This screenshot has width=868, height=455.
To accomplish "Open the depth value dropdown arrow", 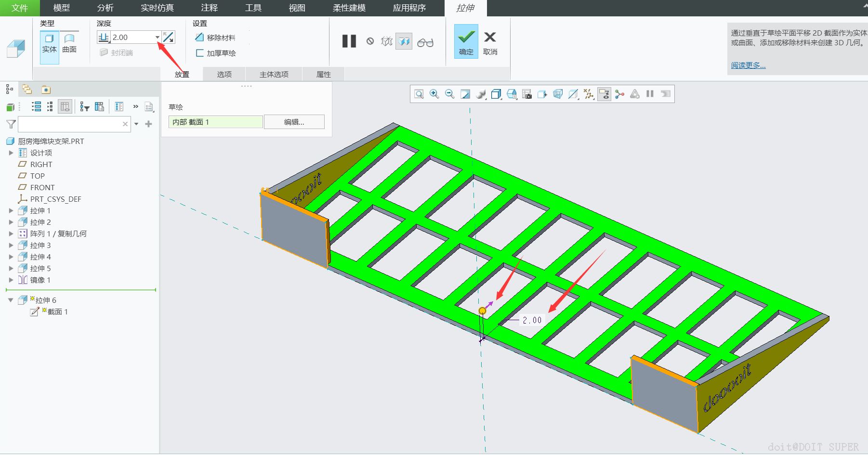I will (x=157, y=37).
